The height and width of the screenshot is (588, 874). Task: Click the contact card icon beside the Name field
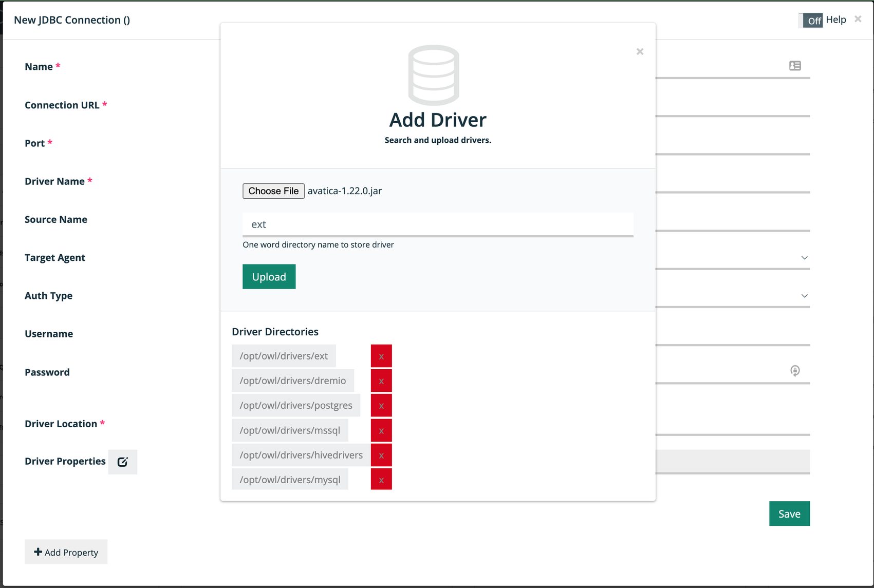(794, 66)
